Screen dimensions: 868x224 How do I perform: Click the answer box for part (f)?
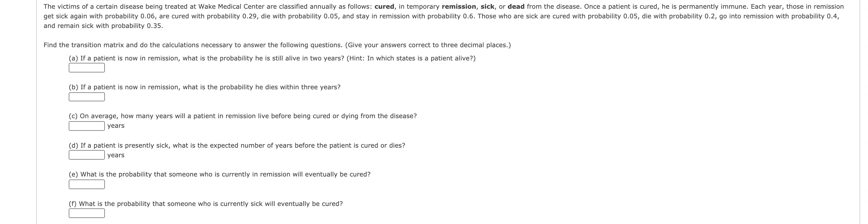point(86,213)
